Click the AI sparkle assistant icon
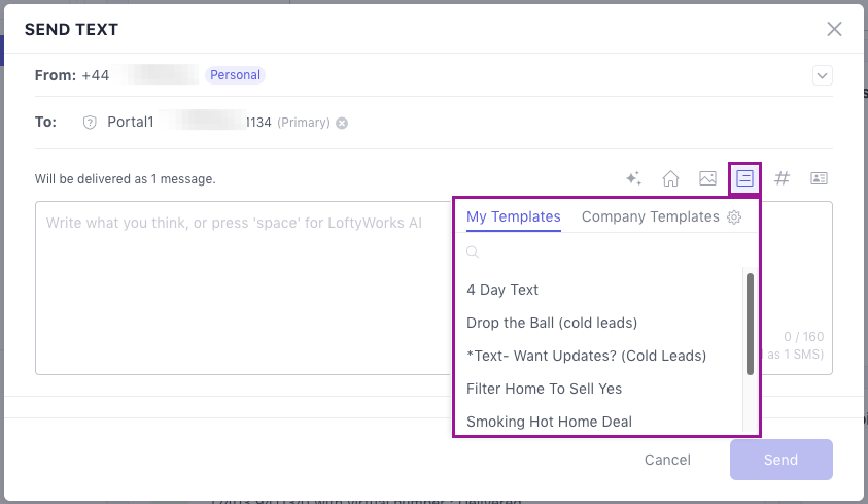 point(633,178)
